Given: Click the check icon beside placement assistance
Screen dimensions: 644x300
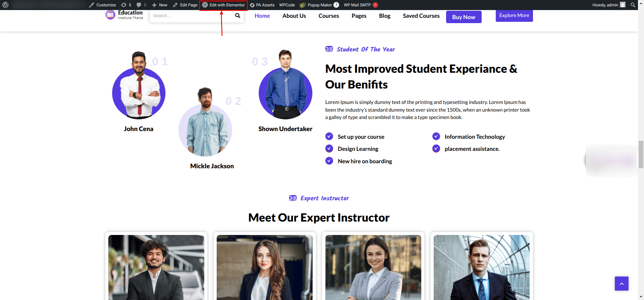Looking at the screenshot, I should tap(436, 148).
